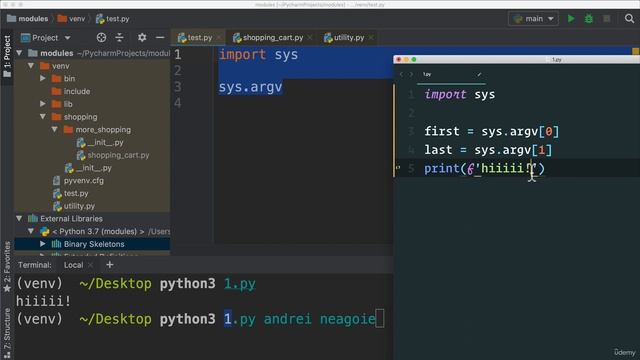Close the test.py tab
The image size is (640, 360).
(x=219, y=38)
